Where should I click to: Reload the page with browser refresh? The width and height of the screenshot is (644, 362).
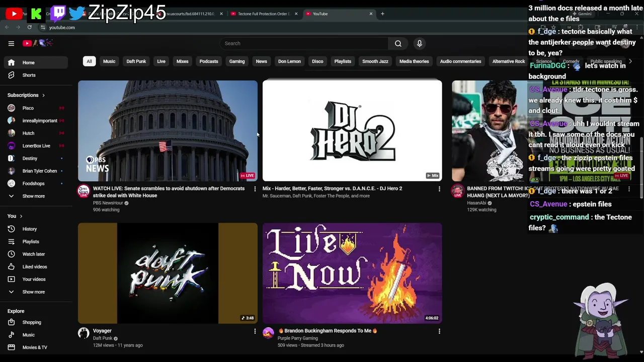30,27
